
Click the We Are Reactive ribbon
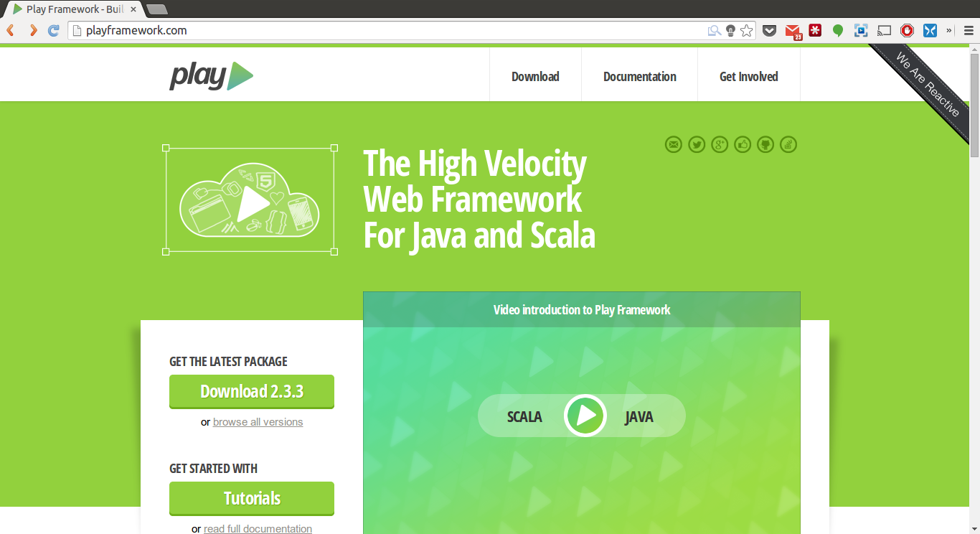tap(927, 85)
